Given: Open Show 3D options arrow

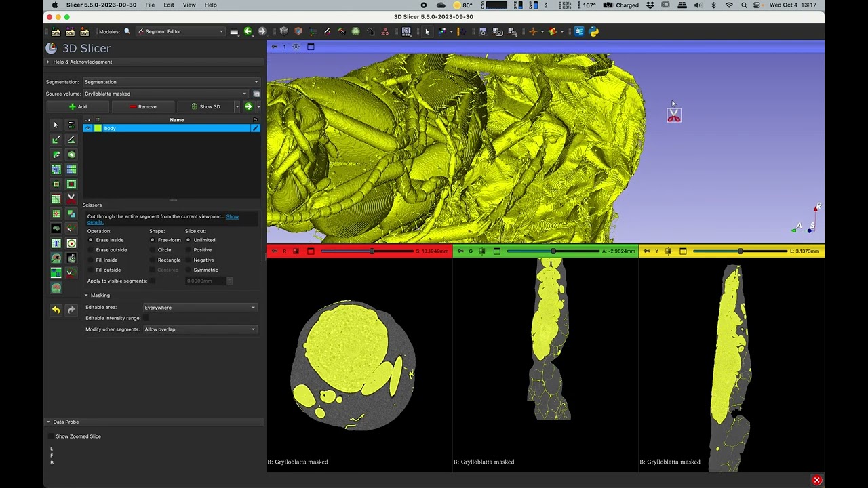Looking at the screenshot, I should [x=237, y=106].
